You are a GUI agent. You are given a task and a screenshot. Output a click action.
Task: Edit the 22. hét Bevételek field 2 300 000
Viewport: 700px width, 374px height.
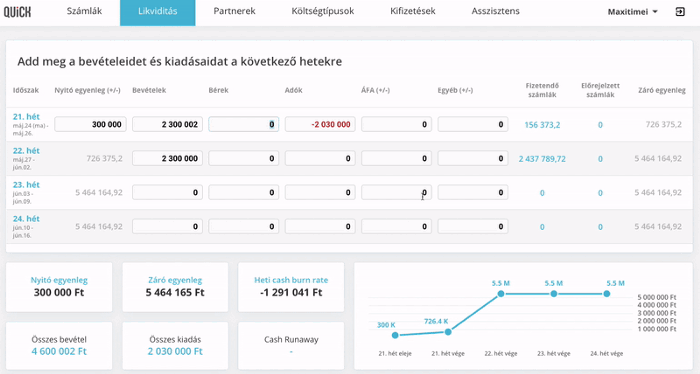click(x=167, y=158)
